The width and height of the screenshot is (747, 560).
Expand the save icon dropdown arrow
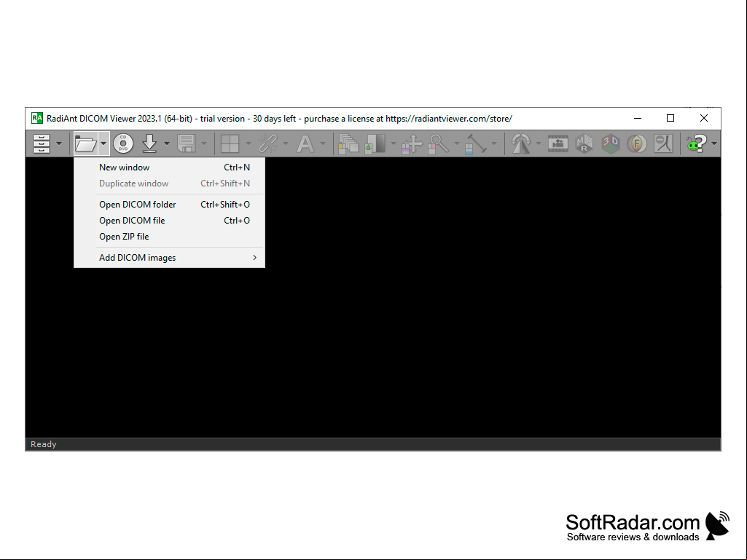(x=204, y=143)
